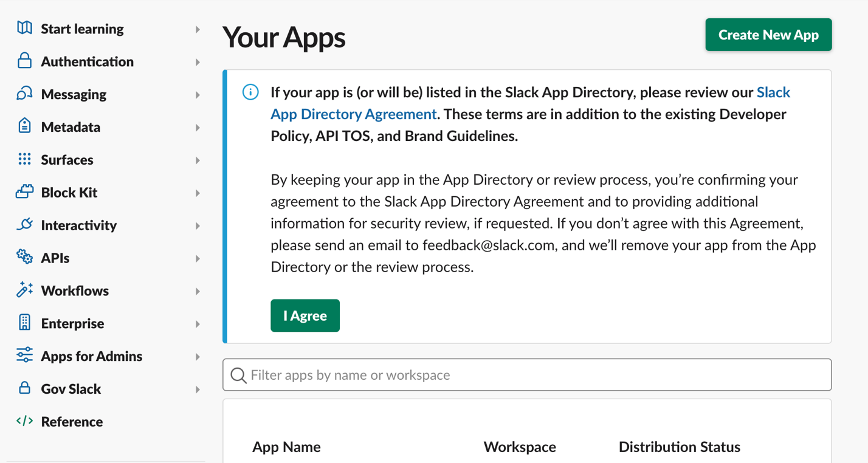Expand the Block Kit section arrow

click(x=198, y=193)
